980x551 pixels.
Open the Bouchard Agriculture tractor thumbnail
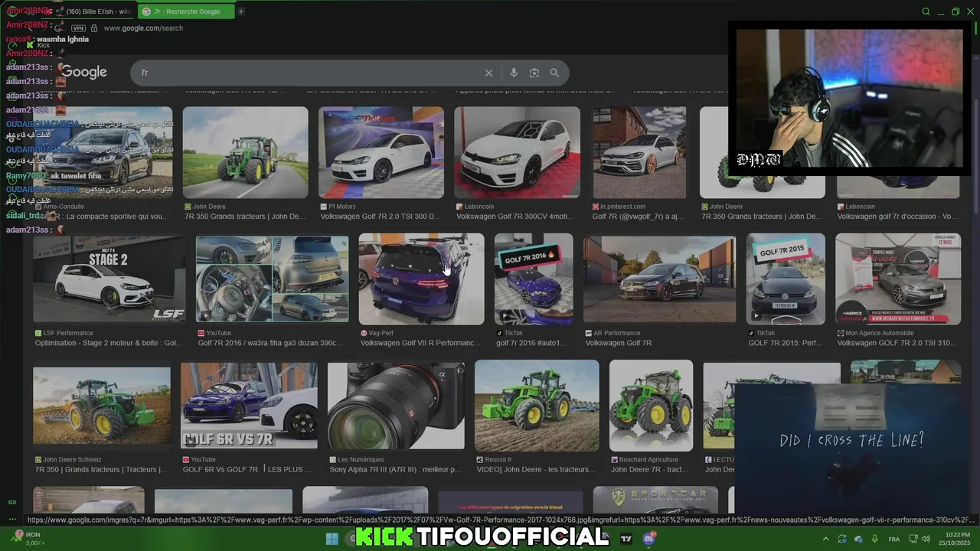(x=651, y=406)
